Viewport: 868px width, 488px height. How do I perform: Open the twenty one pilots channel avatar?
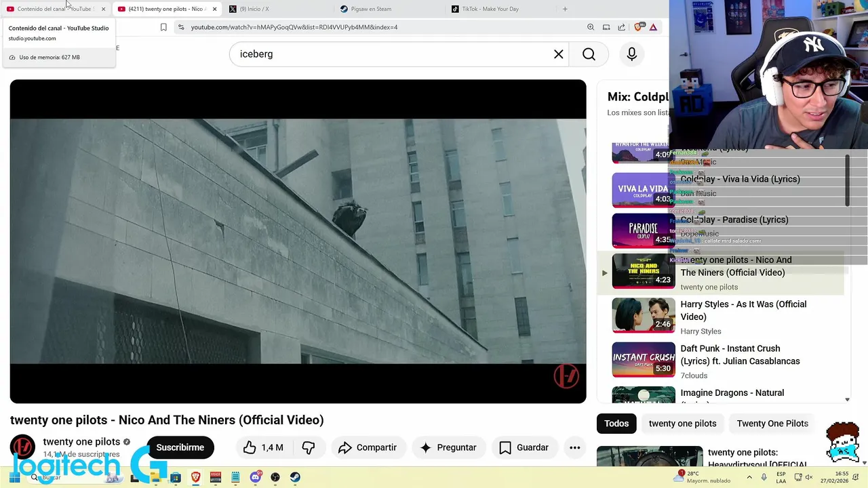point(22,447)
